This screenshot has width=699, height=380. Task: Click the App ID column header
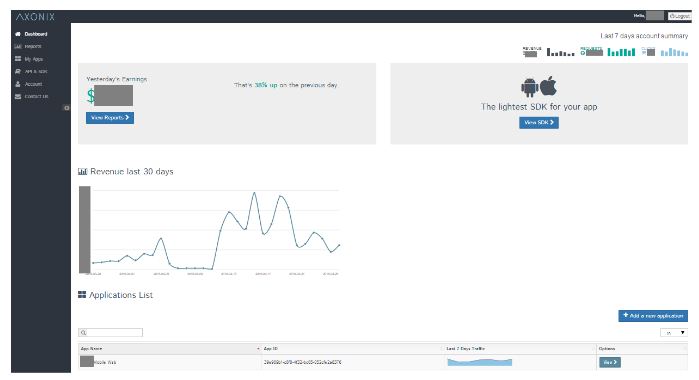pos(352,349)
